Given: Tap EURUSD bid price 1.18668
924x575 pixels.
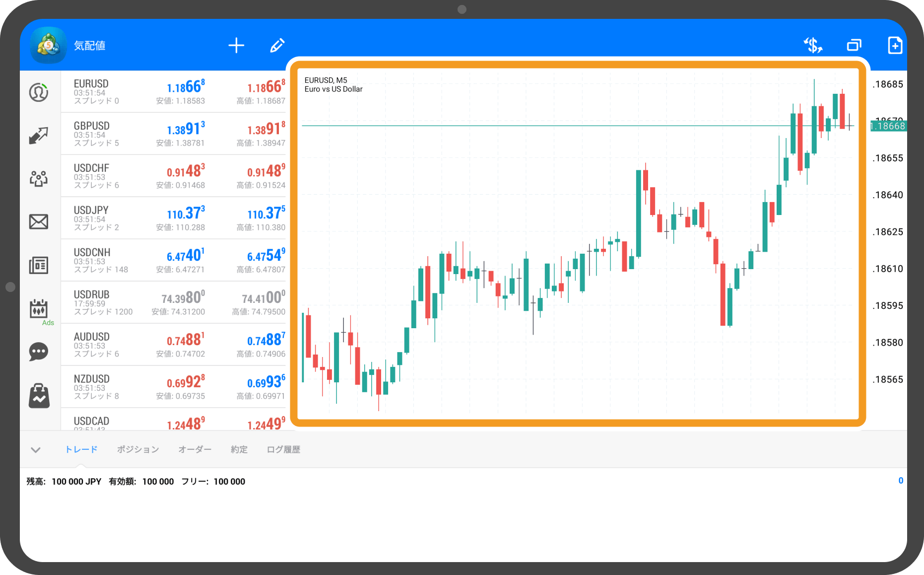Looking at the screenshot, I should (186, 87).
